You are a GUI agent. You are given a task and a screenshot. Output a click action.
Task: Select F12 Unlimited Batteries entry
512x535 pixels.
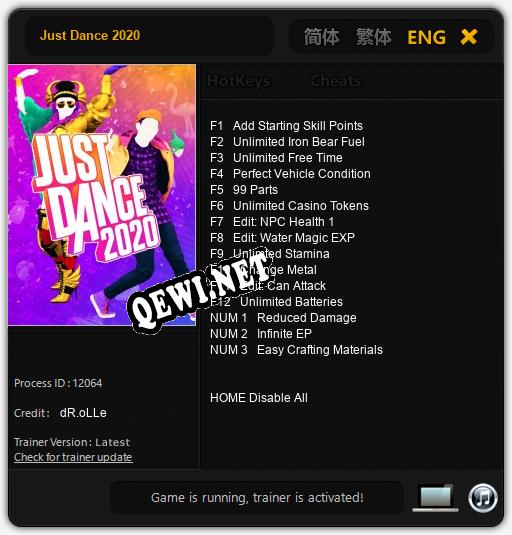tap(276, 302)
